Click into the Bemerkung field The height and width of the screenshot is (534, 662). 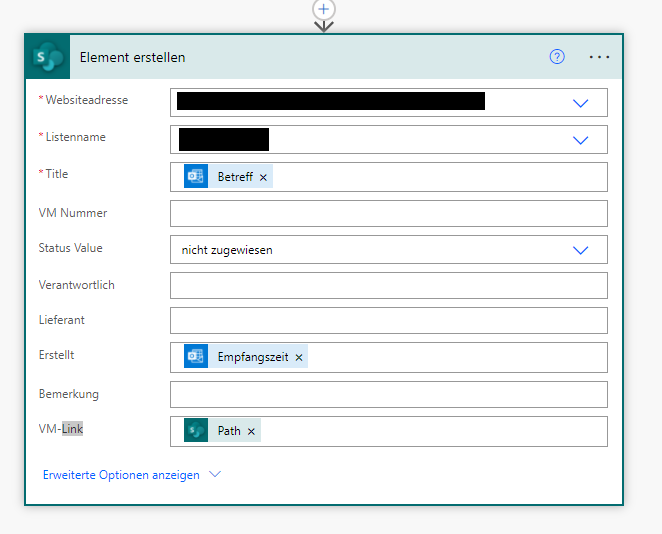click(389, 395)
